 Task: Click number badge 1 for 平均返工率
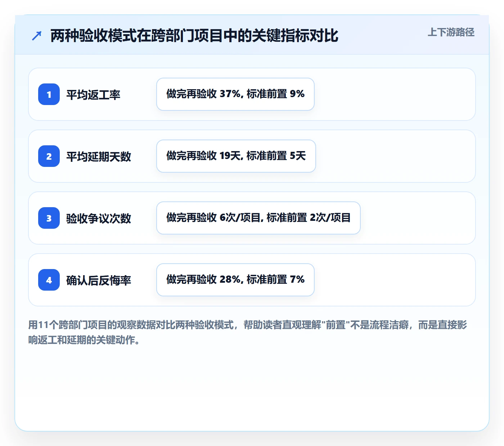pyautogui.click(x=49, y=94)
